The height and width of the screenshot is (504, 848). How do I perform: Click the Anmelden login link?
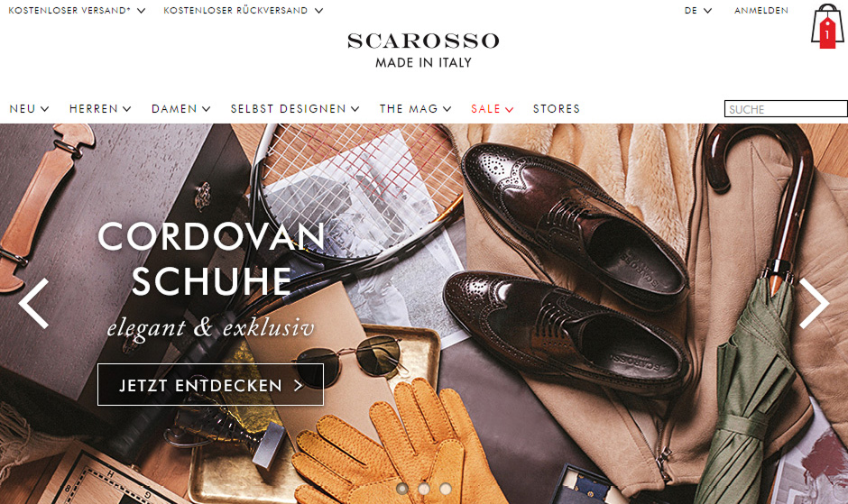coord(760,10)
